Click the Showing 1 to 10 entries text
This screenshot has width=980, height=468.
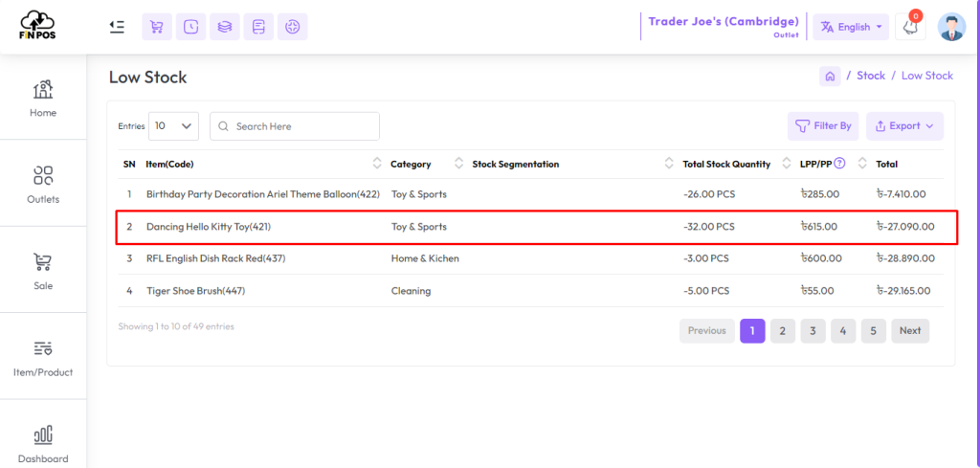[x=176, y=326]
